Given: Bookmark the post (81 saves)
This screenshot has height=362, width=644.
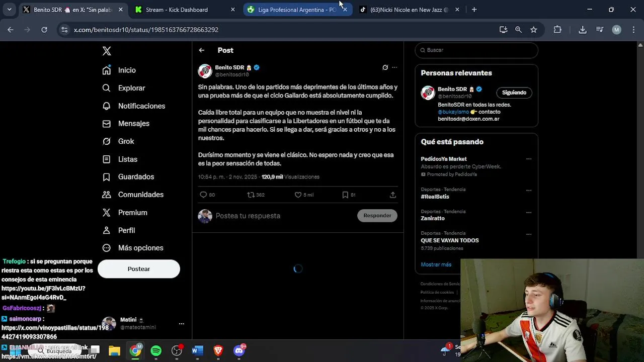Looking at the screenshot, I should tap(349, 195).
